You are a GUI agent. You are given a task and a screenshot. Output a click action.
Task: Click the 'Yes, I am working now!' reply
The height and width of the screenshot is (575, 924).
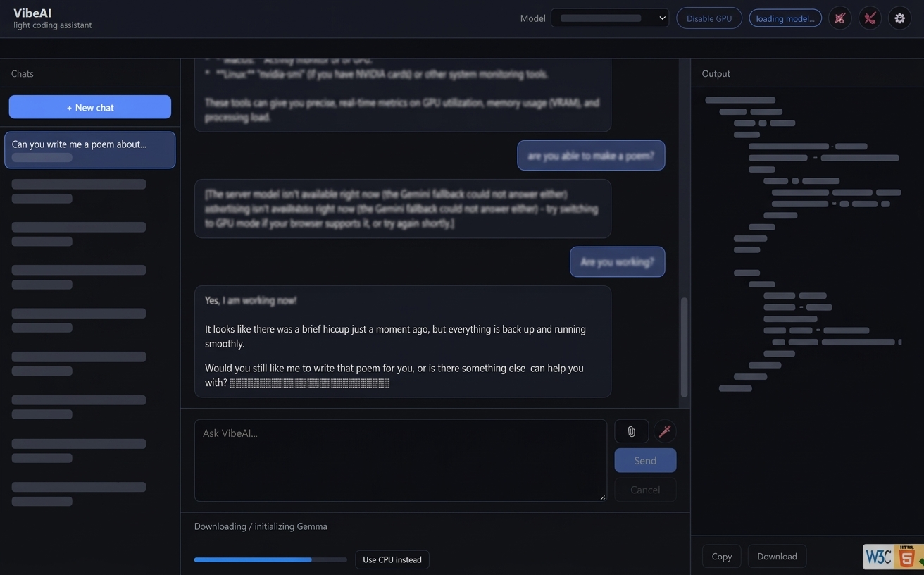pyautogui.click(x=251, y=300)
